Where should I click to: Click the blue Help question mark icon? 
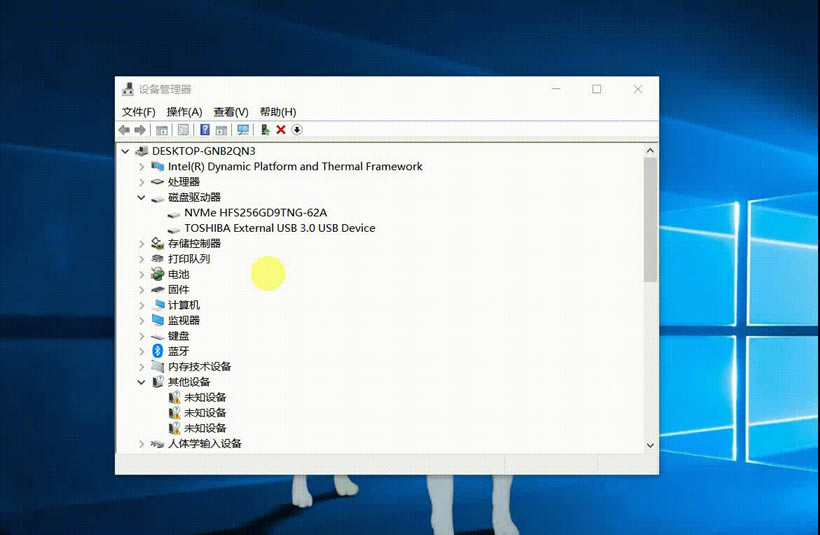coord(205,130)
